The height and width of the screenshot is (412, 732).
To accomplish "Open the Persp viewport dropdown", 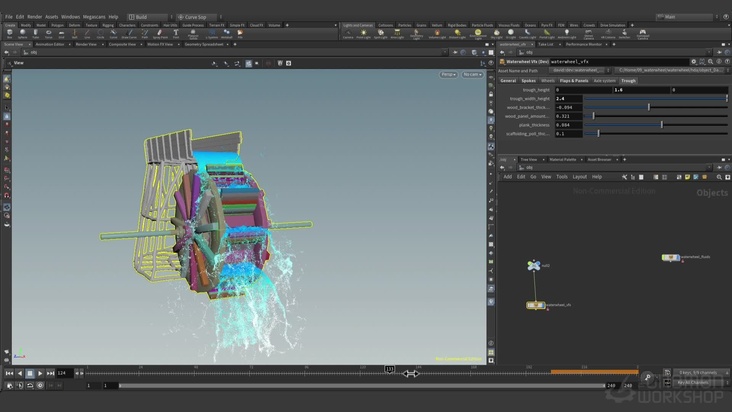I will pyautogui.click(x=446, y=74).
